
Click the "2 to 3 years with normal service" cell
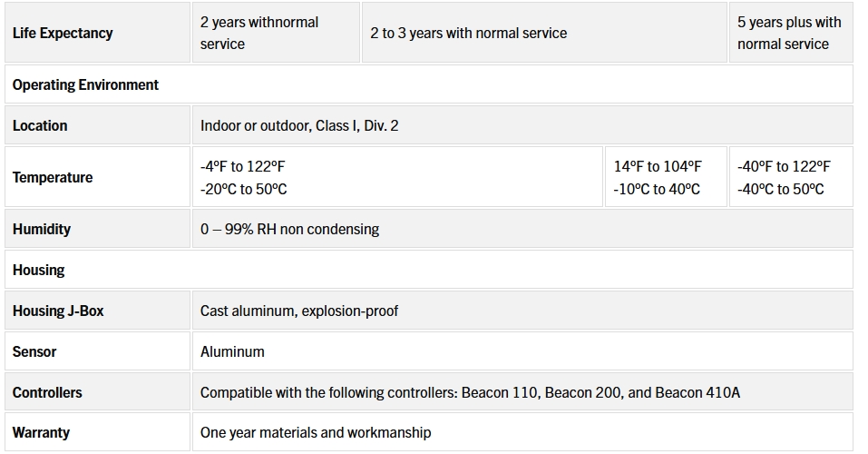(x=468, y=33)
